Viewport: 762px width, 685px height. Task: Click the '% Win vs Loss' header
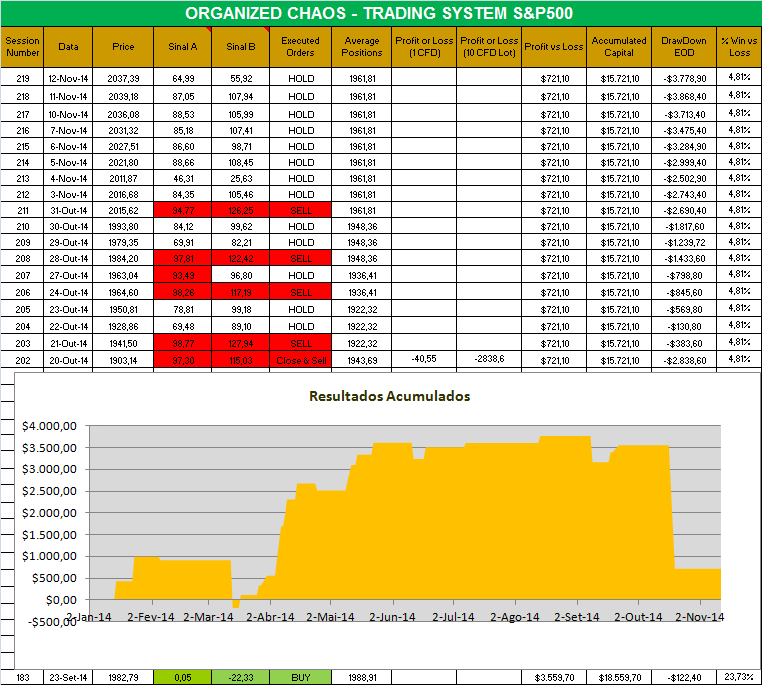739,47
